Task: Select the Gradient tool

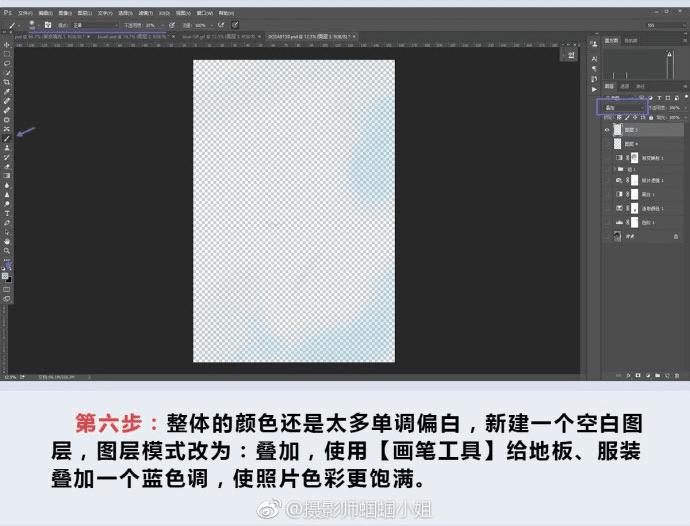Action: 7,176
